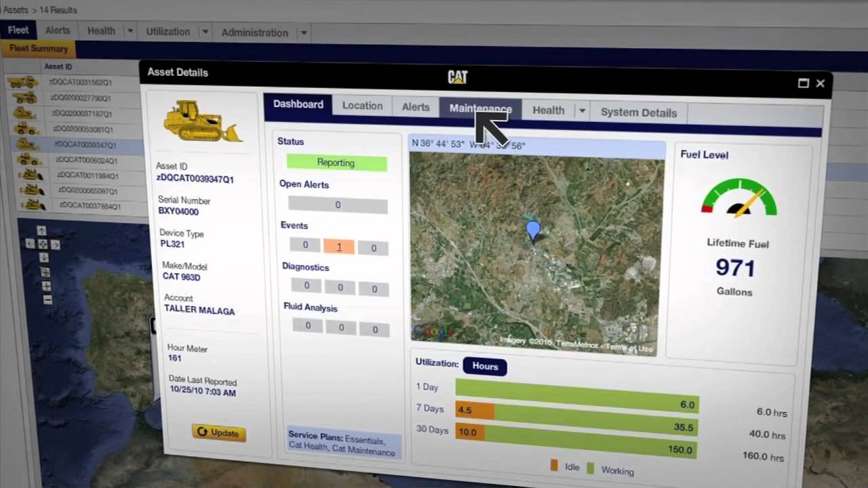Click the green 150.0 working segment in 30 Days bar
The height and width of the screenshot is (488, 868).
[x=589, y=441]
